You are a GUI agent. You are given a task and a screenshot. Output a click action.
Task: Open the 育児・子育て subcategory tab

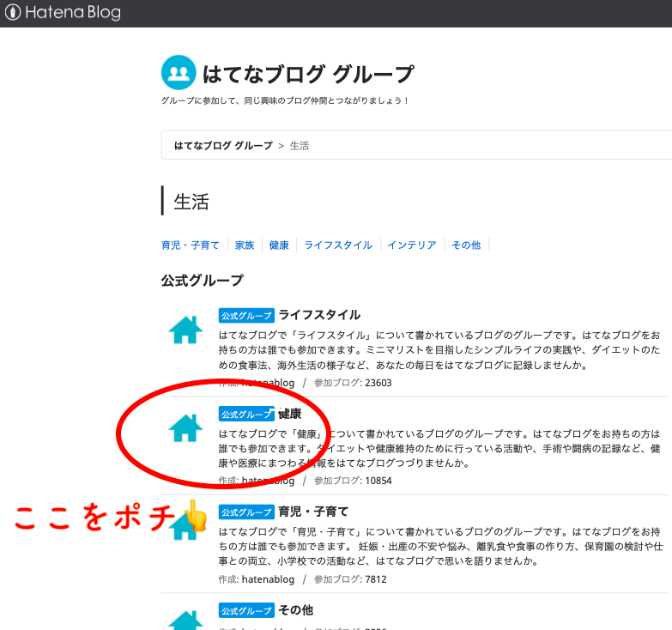190,245
